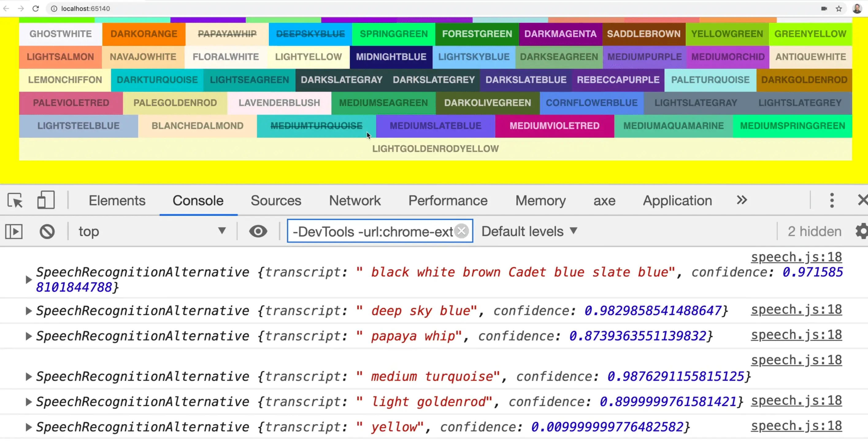Image resolution: width=868 pixels, height=443 pixels.
Task: Toggle the device toolbar icon
Action: 45,200
